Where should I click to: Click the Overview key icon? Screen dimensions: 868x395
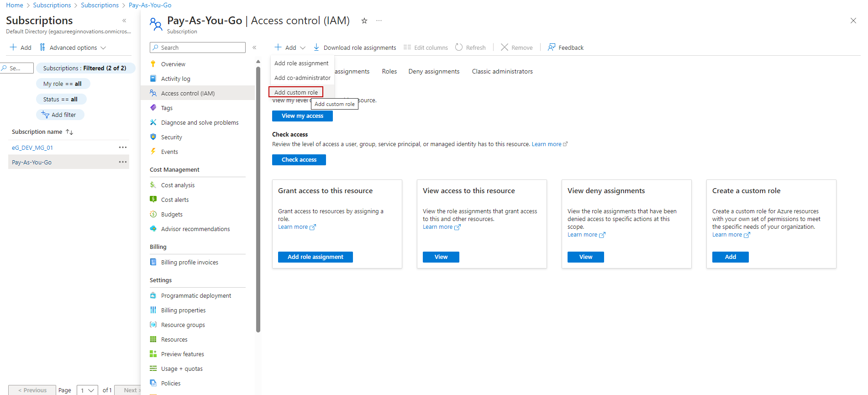[x=153, y=64]
